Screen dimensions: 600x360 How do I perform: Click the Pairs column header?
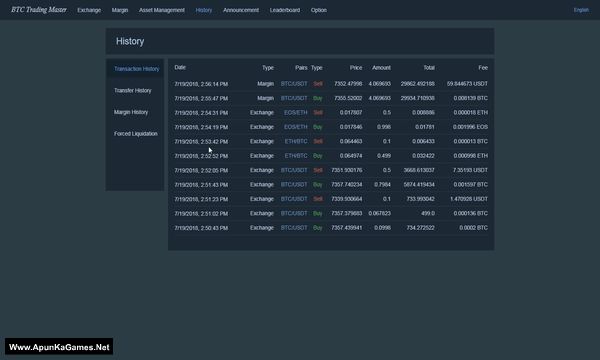tap(301, 68)
